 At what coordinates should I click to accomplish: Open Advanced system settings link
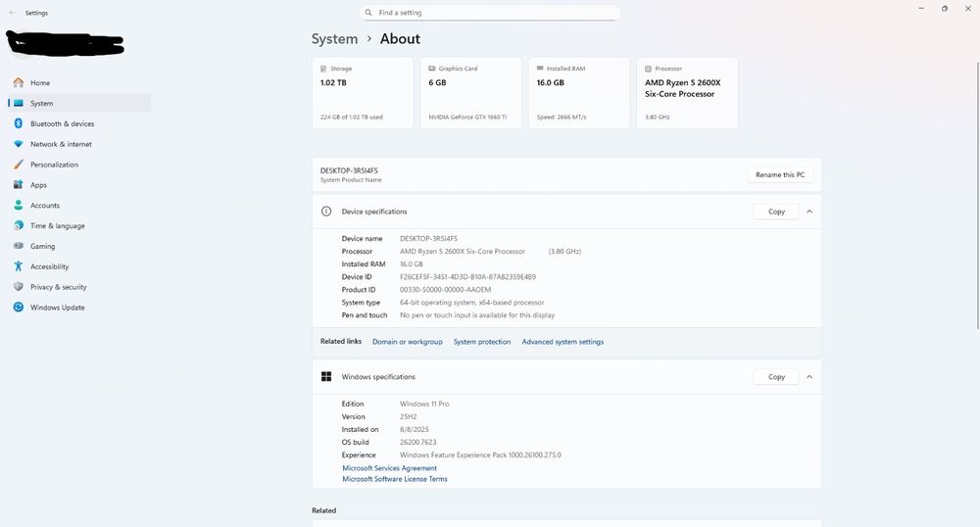[563, 342]
